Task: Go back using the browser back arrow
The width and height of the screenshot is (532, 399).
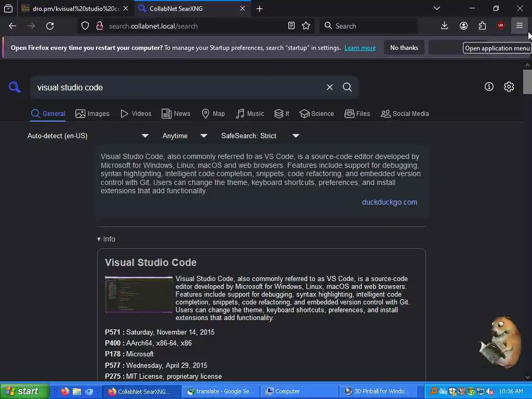Action: (x=12, y=26)
